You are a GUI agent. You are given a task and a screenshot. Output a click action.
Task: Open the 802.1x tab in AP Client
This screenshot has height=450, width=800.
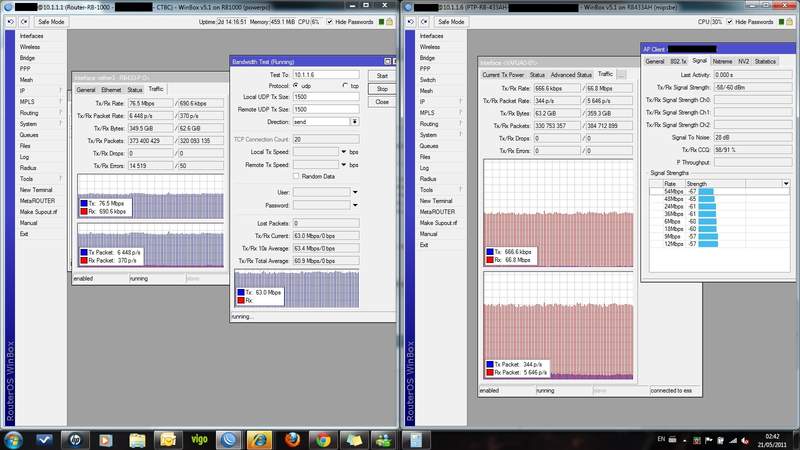coord(678,61)
